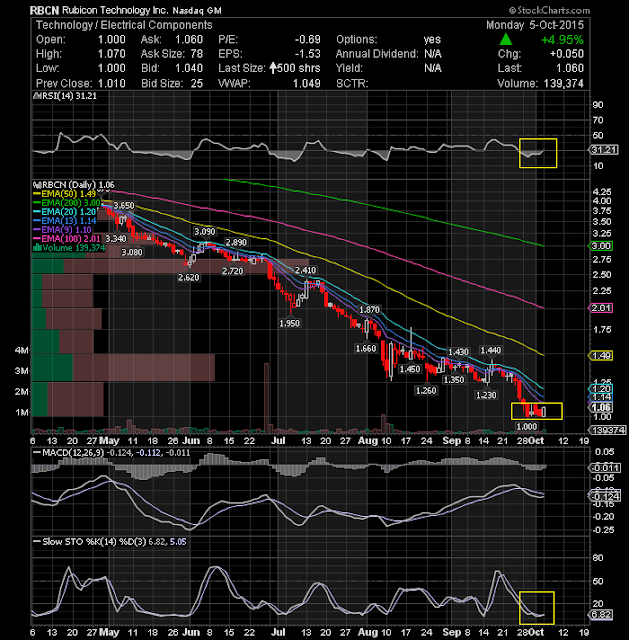Click the up arrow beside 500 shrs
The width and height of the screenshot is (629, 640).
pyautogui.click(x=273, y=68)
